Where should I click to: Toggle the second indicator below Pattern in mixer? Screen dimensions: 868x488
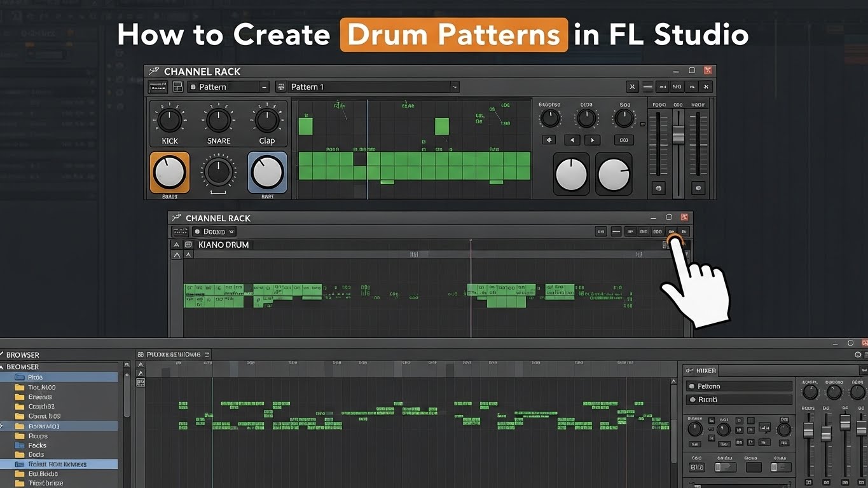[x=692, y=400]
